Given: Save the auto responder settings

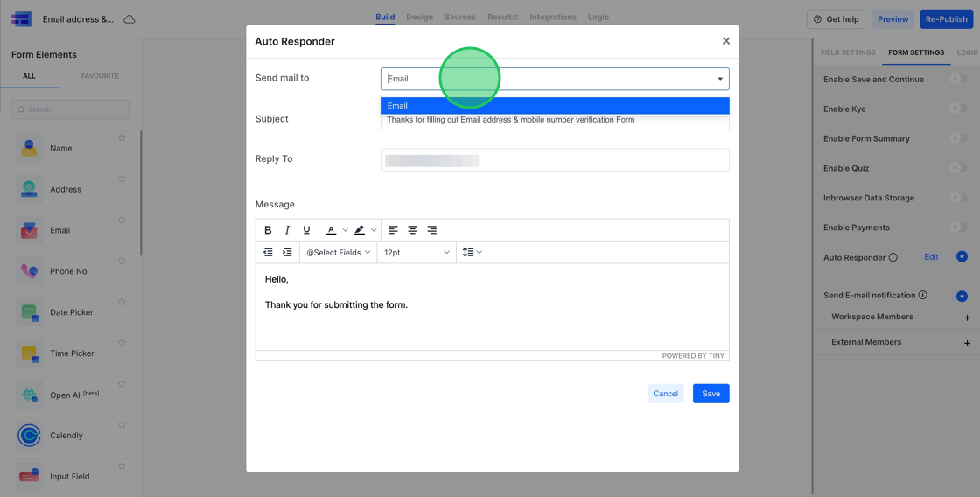Looking at the screenshot, I should (710, 394).
